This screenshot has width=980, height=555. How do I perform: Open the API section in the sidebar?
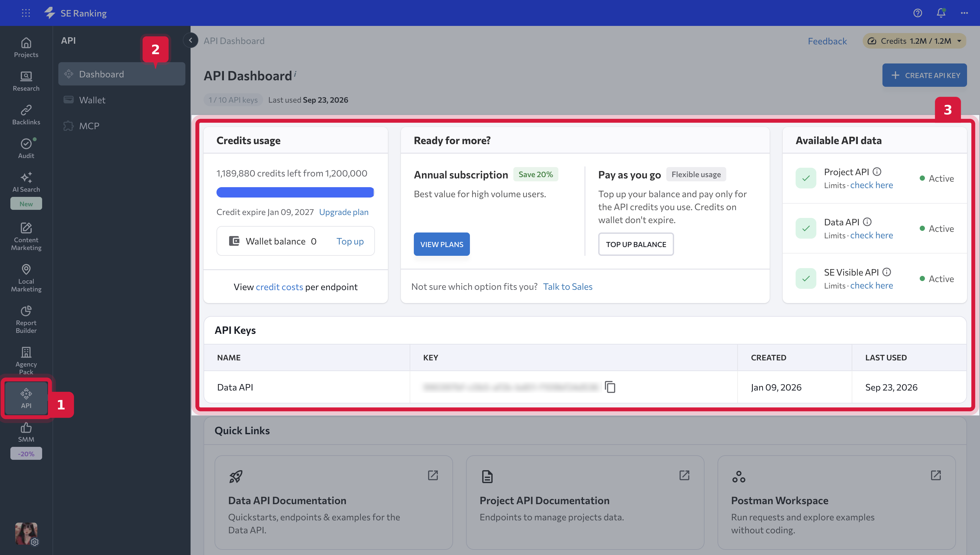[26, 398]
